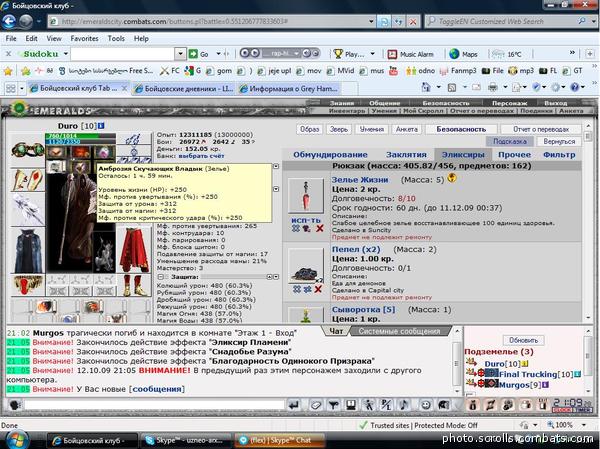Click the red Stop loading icon
The width and height of the screenshot is (600, 449).
413,22
